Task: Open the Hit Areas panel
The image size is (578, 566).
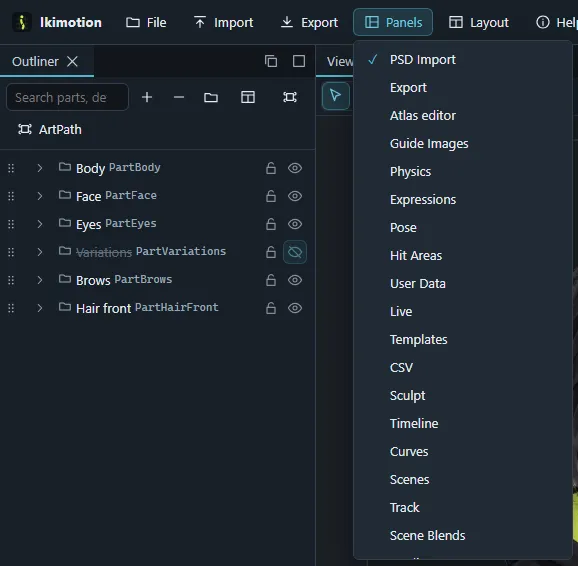Action: [x=463, y=256]
